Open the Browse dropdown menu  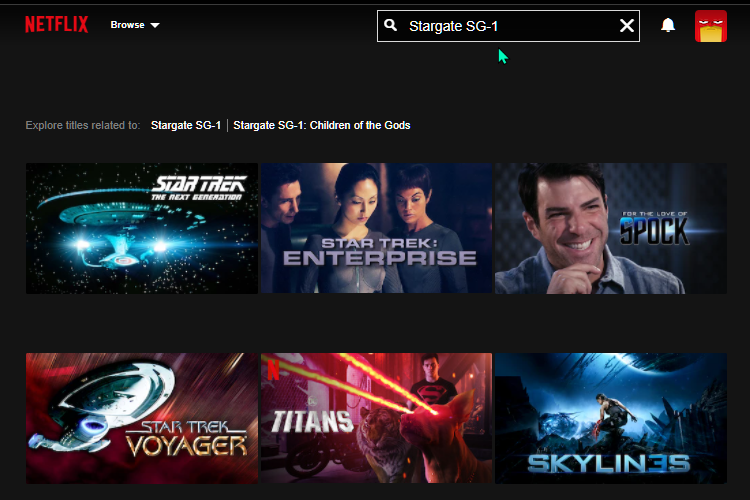pos(135,25)
